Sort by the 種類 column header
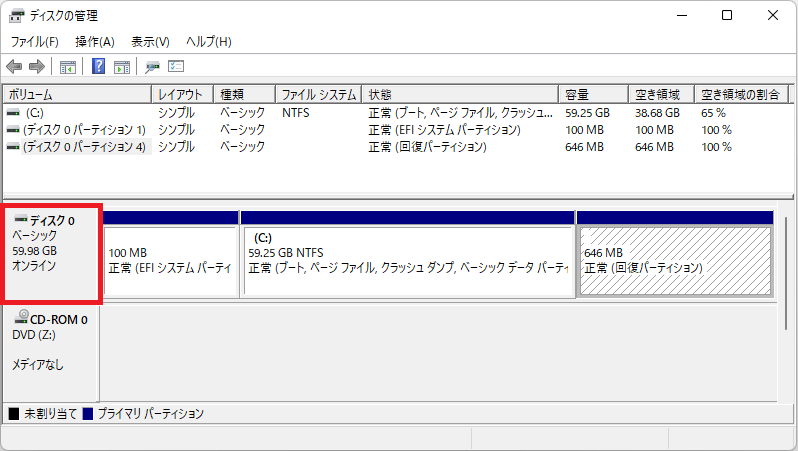Viewport: 798px width, 451px height. coord(244,95)
